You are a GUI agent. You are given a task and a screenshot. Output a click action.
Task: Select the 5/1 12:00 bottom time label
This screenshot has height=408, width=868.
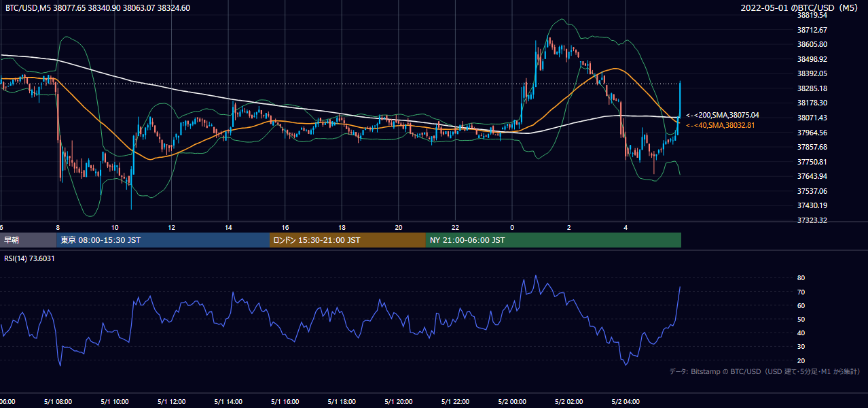click(x=171, y=401)
